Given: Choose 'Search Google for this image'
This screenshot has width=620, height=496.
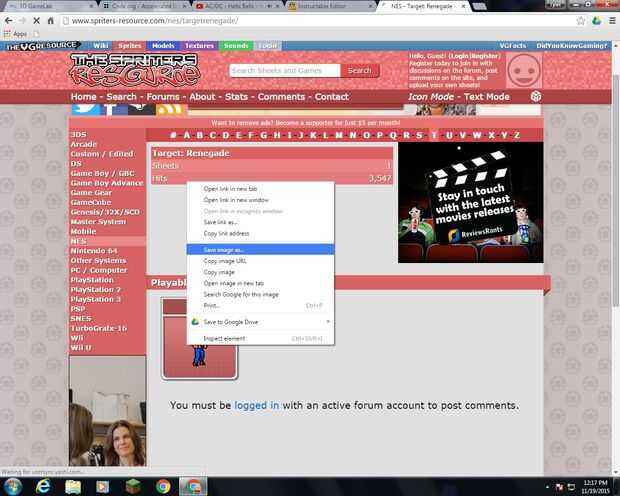Looking at the screenshot, I should pyautogui.click(x=260, y=294).
